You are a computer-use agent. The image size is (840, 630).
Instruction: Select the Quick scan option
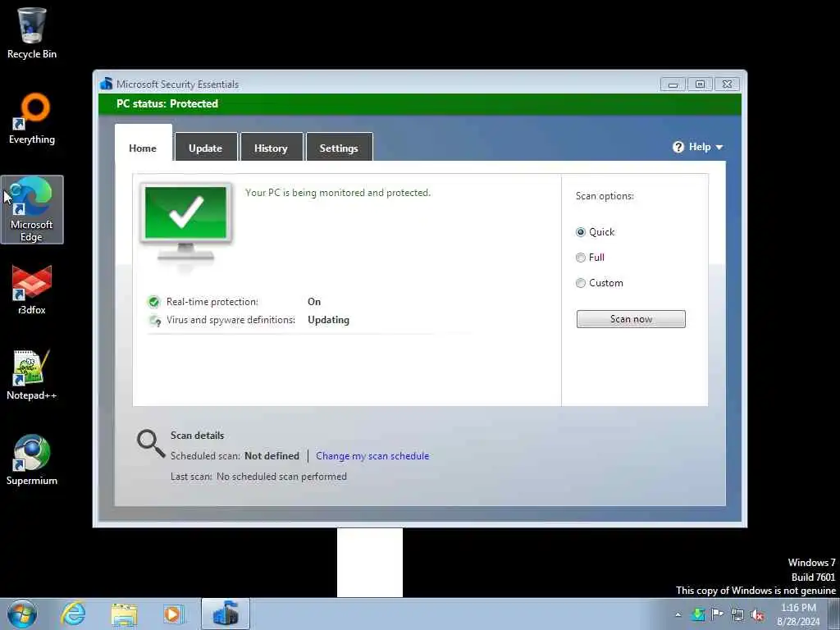pos(595,232)
